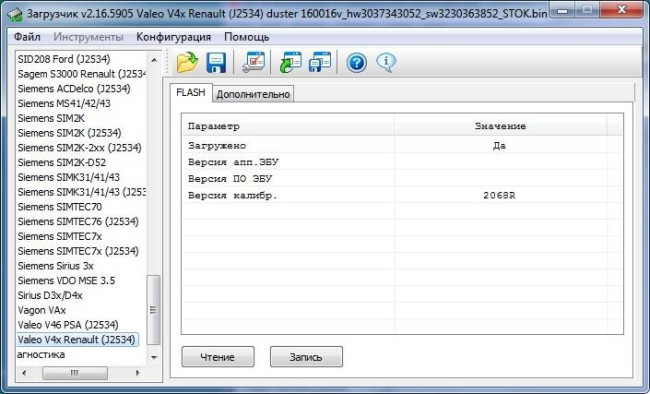Show program info via the speech bubble icon
This screenshot has height=394, width=650.
pos(386,63)
